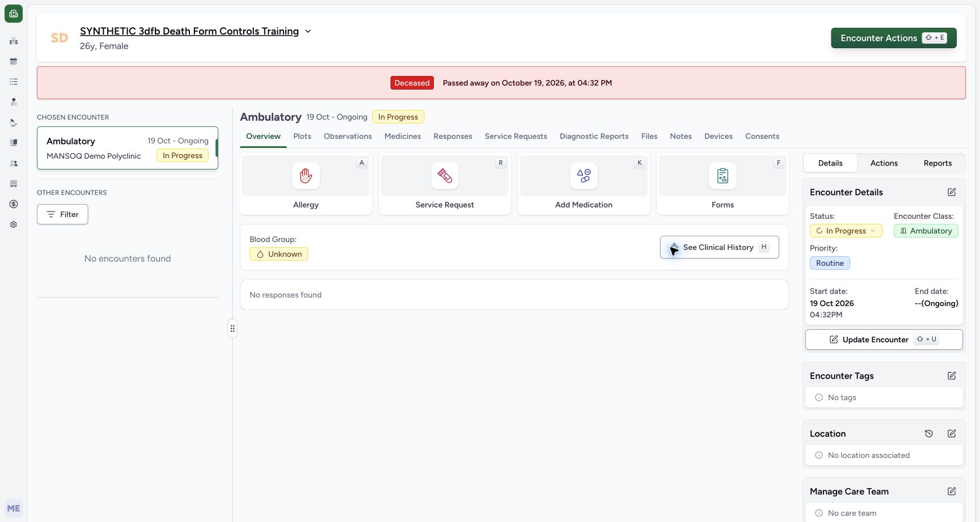Switch to the Observations tab
Image resolution: width=980 pixels, height=522 pixels.
pos(348,136)
